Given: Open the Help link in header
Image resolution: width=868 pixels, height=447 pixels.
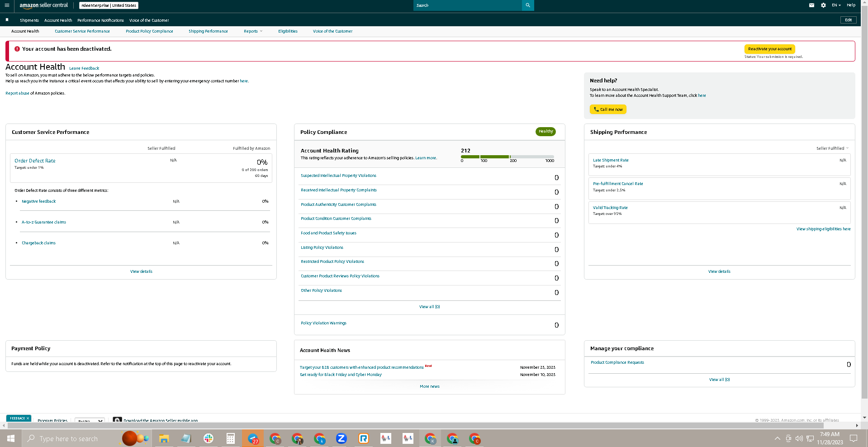Looking at the screenshot, I should [x=851, y=5].
